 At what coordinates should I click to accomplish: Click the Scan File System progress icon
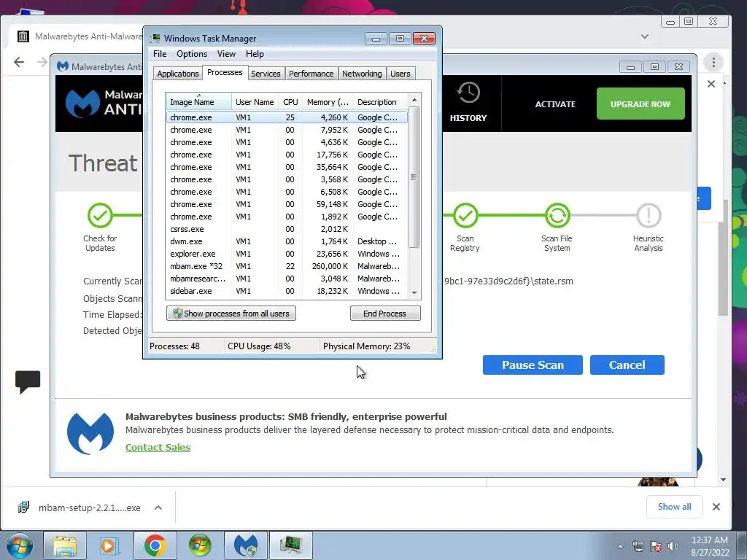tap(557, 216)
